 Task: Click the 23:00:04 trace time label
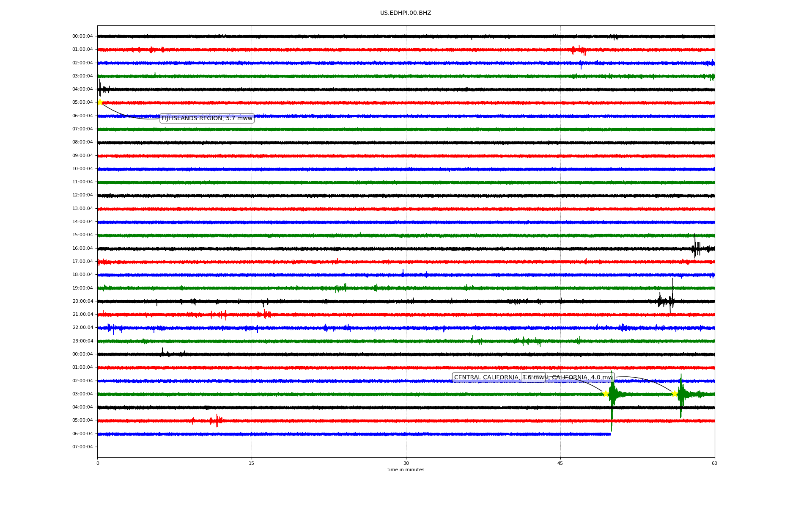pyautogui.click(x=82, y=341)
